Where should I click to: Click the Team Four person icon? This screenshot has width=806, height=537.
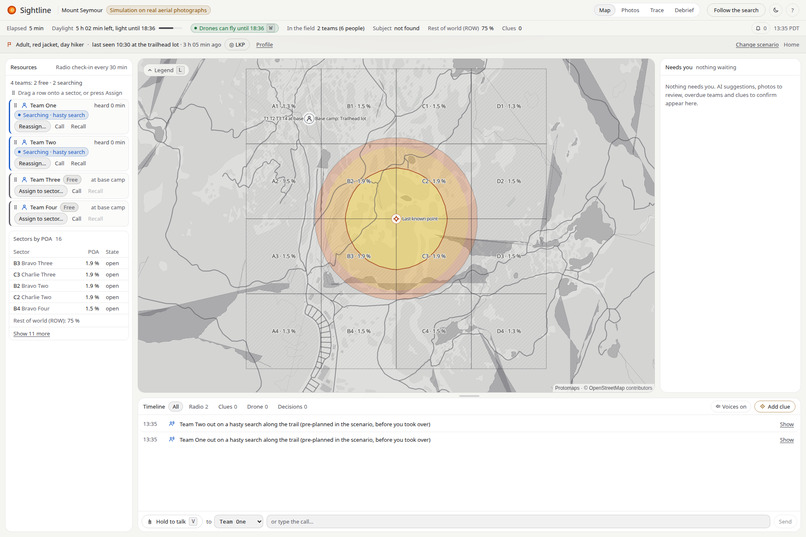pos(24,208)
